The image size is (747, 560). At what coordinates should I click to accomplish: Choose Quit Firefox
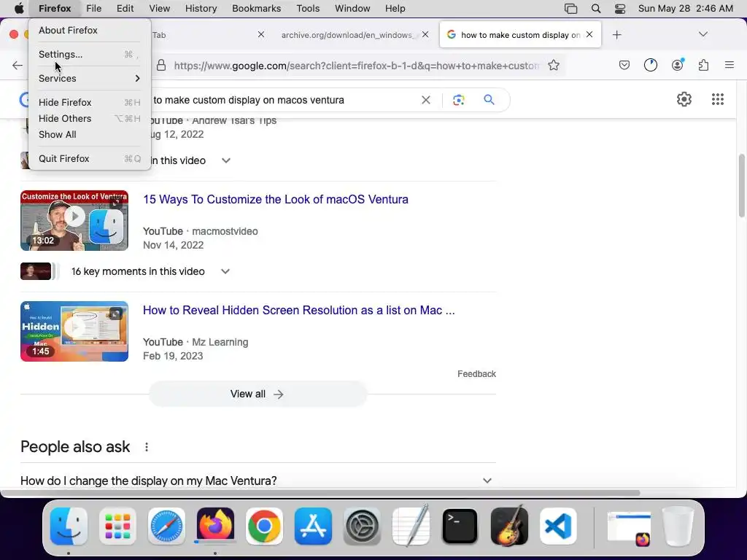(90, 158)
